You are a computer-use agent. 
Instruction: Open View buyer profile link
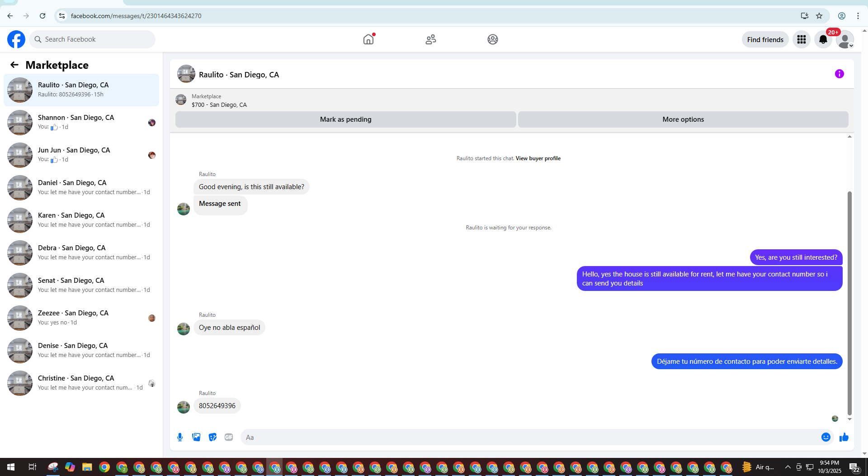click(x=538, y=158)
